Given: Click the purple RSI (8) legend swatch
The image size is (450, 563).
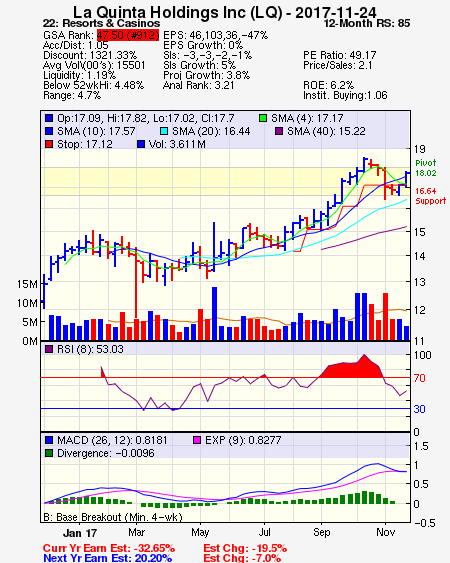Looking at the screenshot, I should pos(49,349).
